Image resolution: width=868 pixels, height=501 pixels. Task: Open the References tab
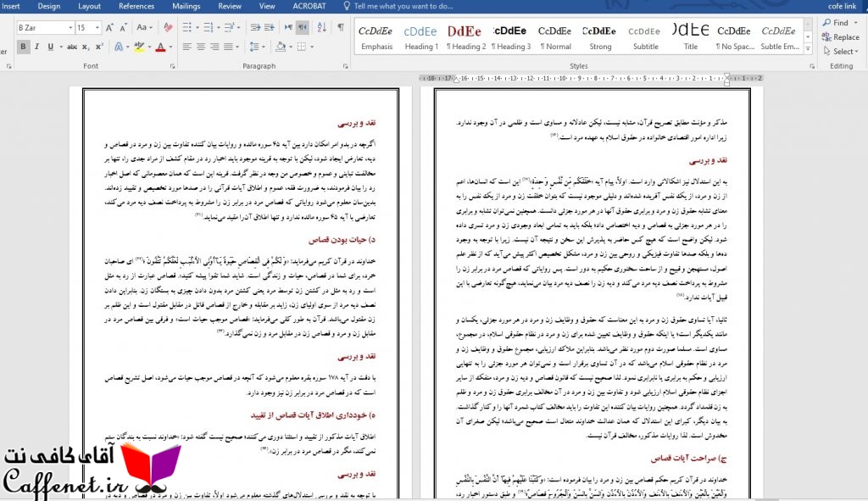pyautogui.click(x=136, y=6)
